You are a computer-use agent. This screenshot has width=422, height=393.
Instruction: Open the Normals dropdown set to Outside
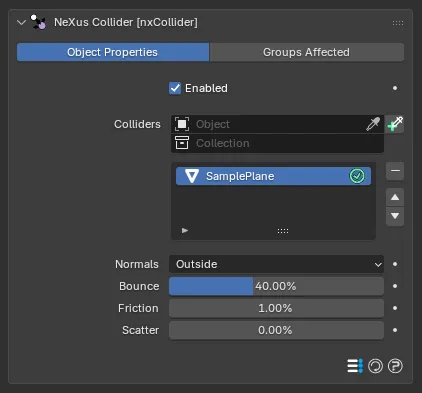tap(276, 264)
